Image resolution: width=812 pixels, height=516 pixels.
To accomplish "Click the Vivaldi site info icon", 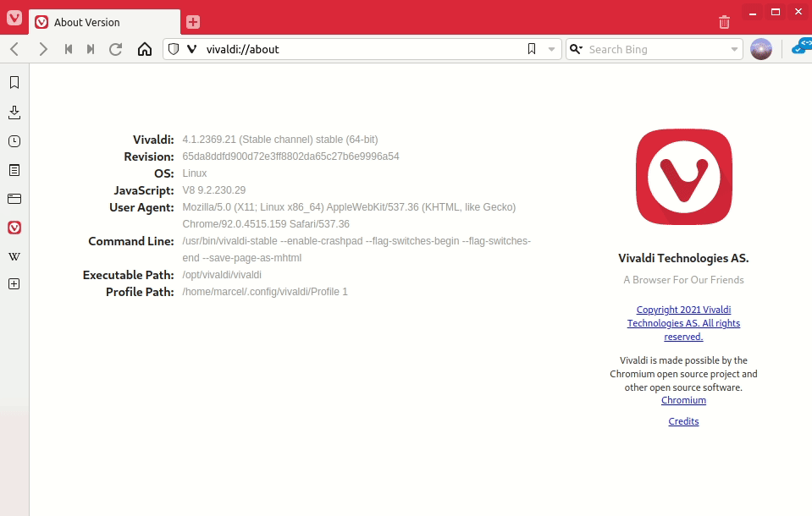I will (191, 49).
